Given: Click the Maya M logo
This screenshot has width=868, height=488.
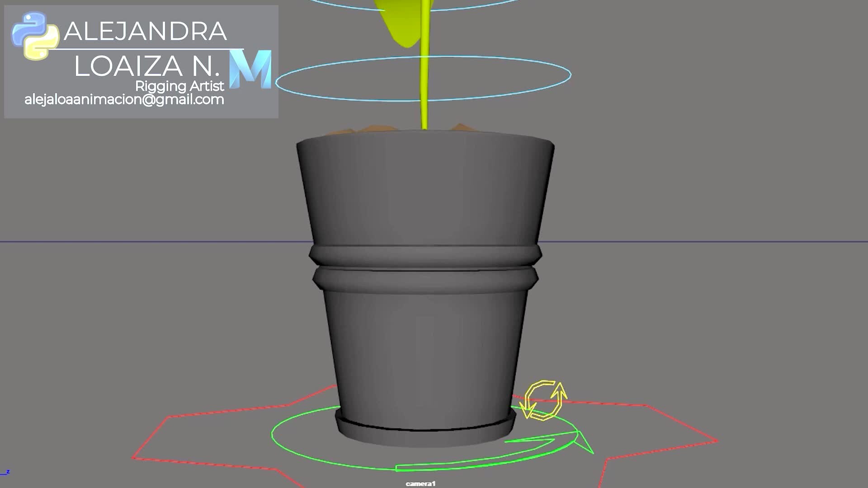Looking at the screenshot, I should [x=250, y=69].
